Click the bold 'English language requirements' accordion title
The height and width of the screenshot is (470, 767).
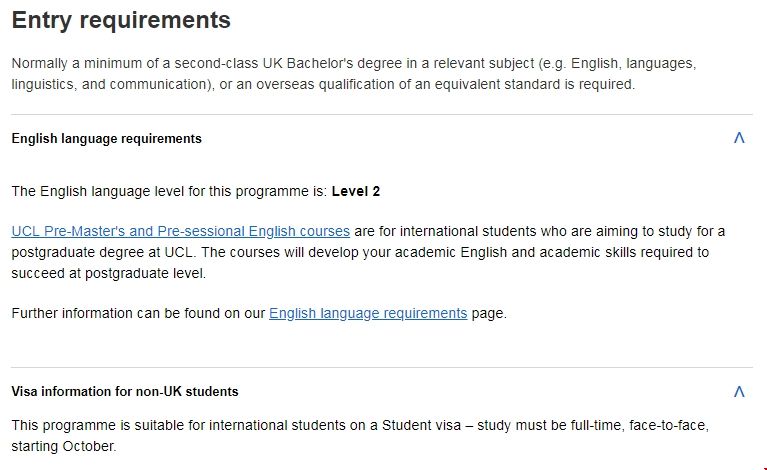[107, 139]
